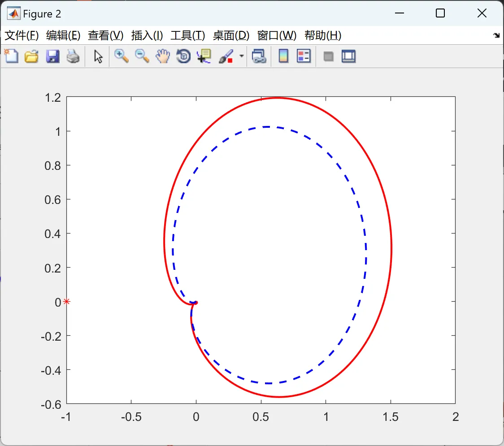Click the Link Plot toolbar button
Image resolution: width=504 pixels, height=446 pixels.
click(259, 56)
